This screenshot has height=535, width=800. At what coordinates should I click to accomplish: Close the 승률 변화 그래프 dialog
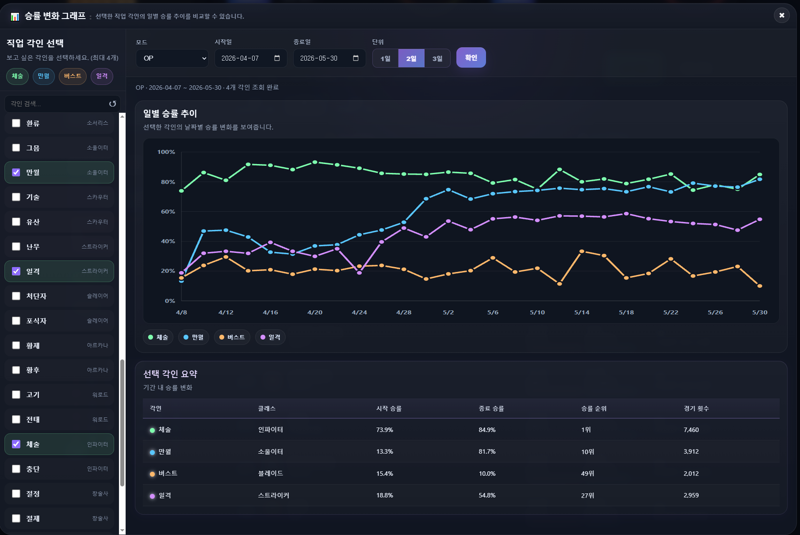(x=782, y=16)
